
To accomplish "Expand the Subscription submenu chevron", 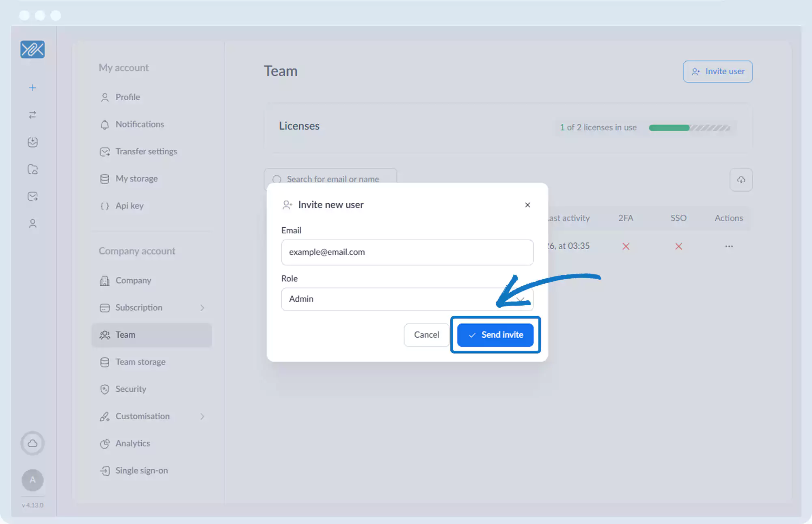I will (202, 308).
